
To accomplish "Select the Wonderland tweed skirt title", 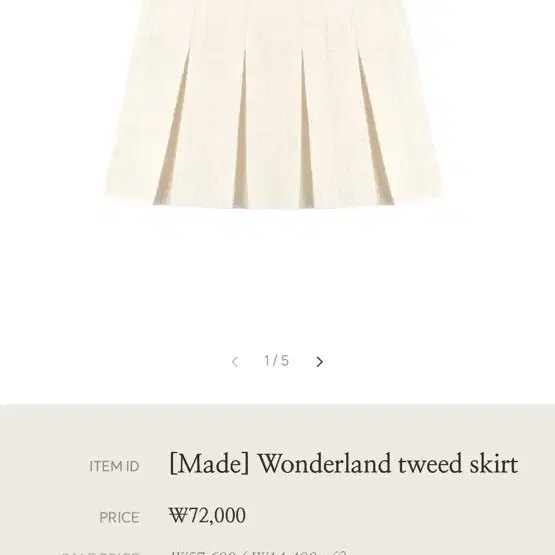I will point(343,463).
